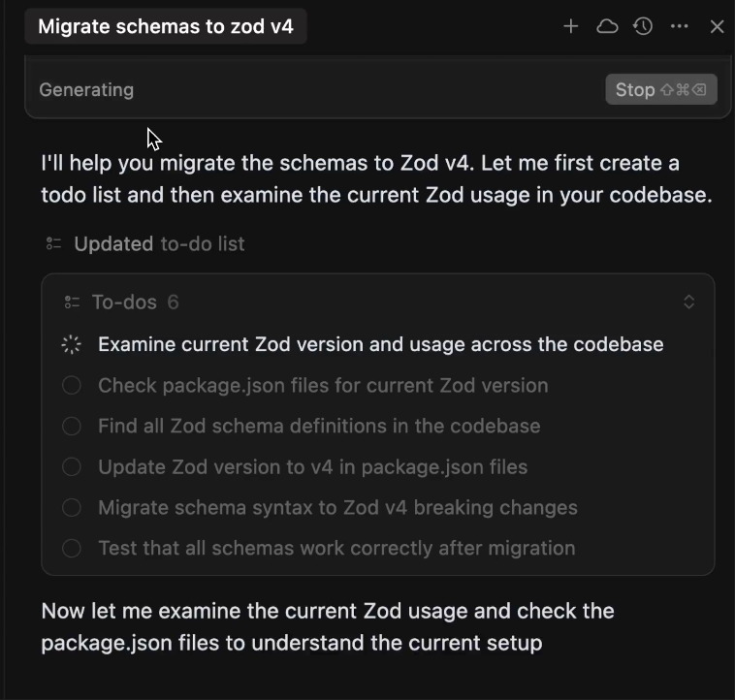The image size is (735, 700).
Task: Click the plus icon for new chat
Action: coord(571,26)
